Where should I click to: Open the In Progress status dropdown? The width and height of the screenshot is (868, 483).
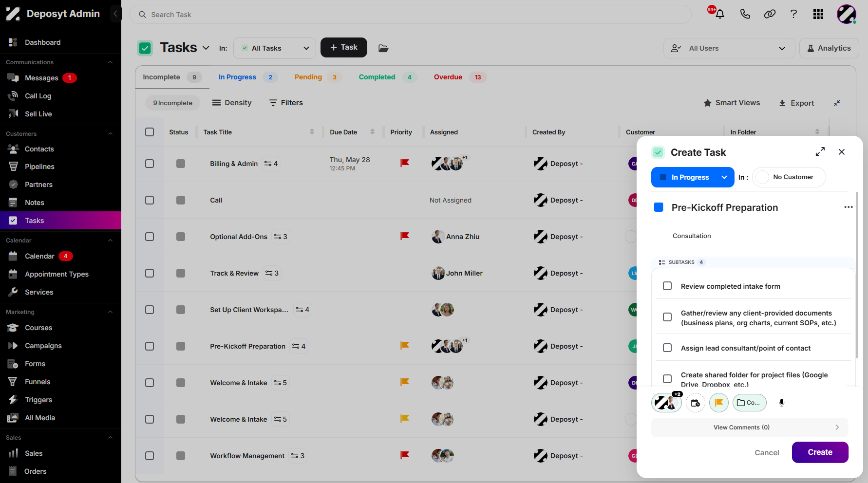(x=692, y=177)
